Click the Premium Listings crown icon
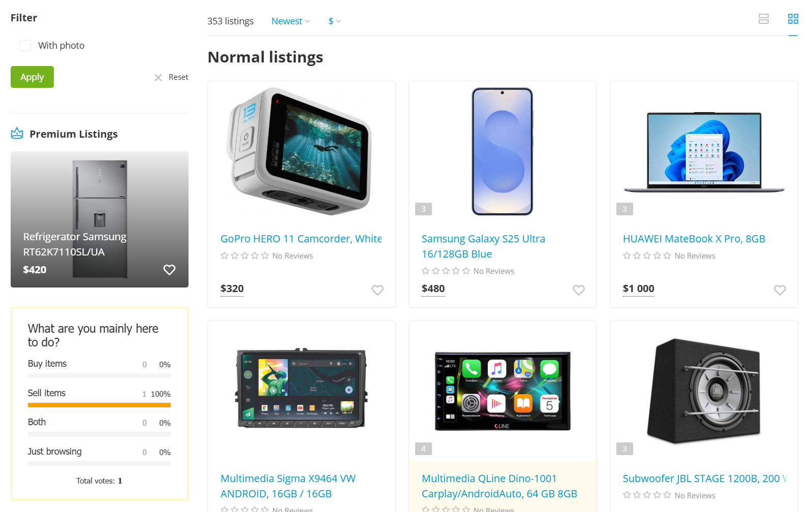This screenshot has width=812, height=512. pos(17,134)
